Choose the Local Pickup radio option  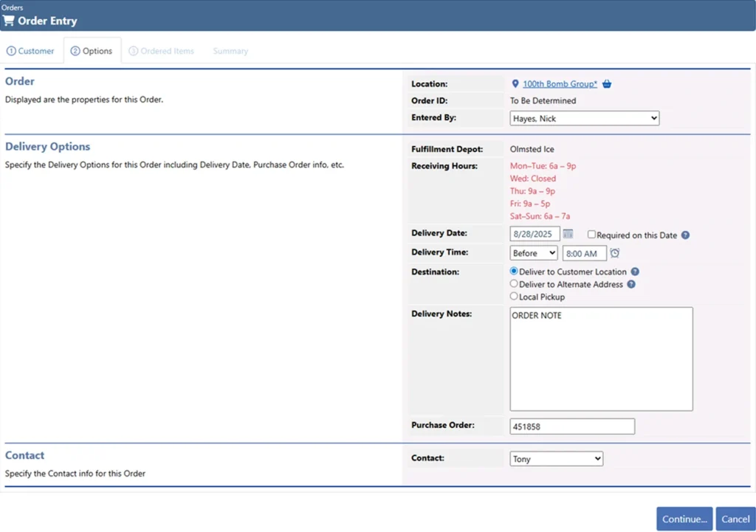514,297
